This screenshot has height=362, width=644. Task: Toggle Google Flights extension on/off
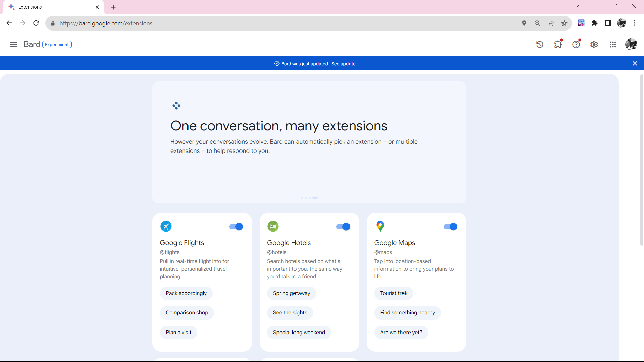[x=235, y=226]
